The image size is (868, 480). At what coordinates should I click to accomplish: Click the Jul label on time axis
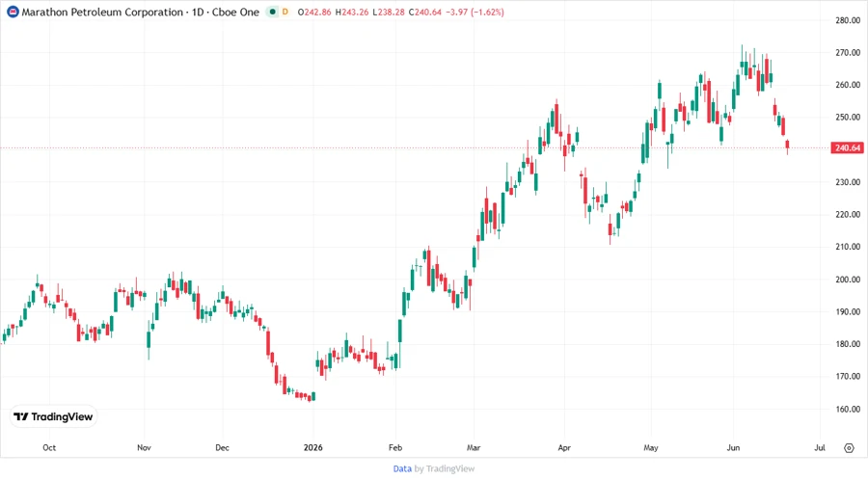coord(820,447)
